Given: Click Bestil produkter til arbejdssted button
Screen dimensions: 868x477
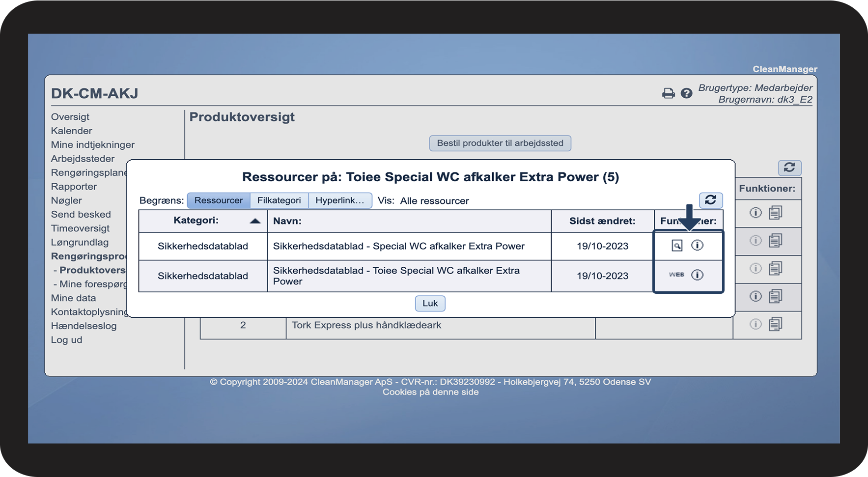Looking at the screenshot, I should [500, 143].
